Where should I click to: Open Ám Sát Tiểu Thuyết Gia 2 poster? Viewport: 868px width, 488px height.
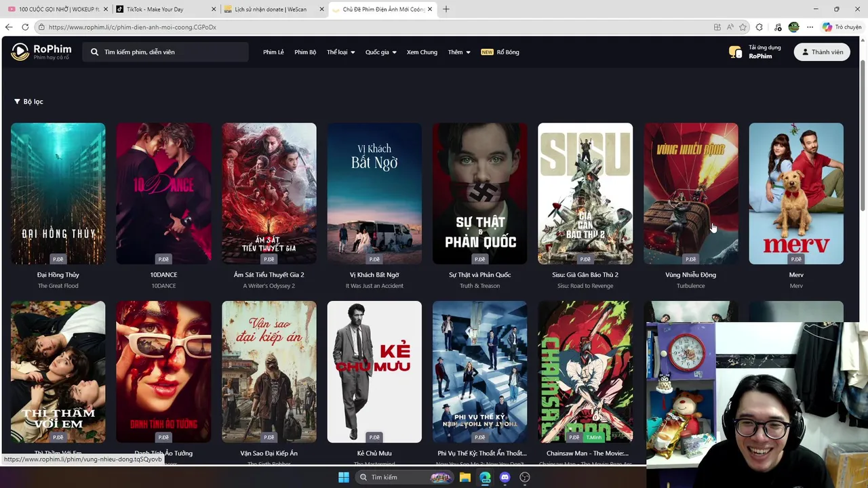point(269,193)
